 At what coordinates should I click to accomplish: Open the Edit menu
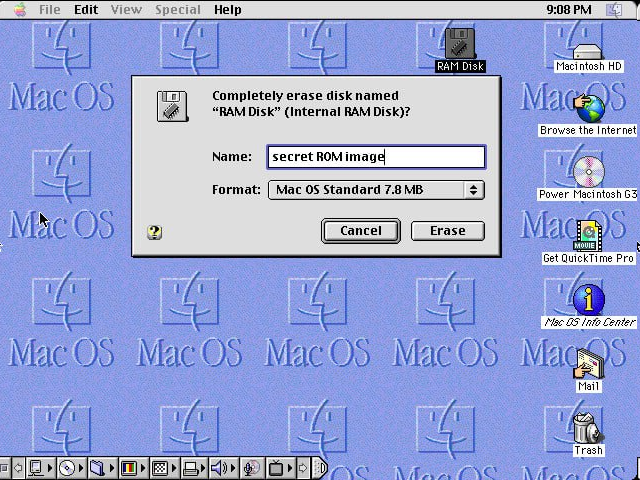click(86, 9)
